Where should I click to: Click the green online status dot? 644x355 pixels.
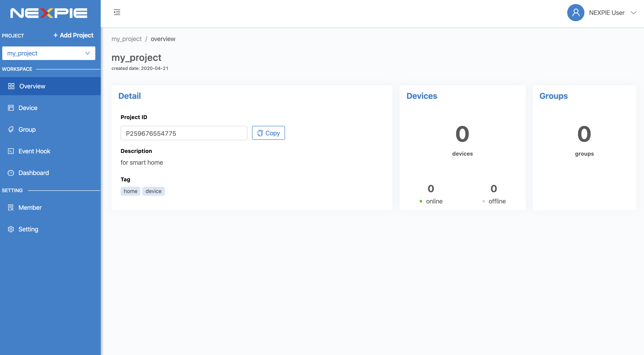pyautogui.click(x=421, y=201)
